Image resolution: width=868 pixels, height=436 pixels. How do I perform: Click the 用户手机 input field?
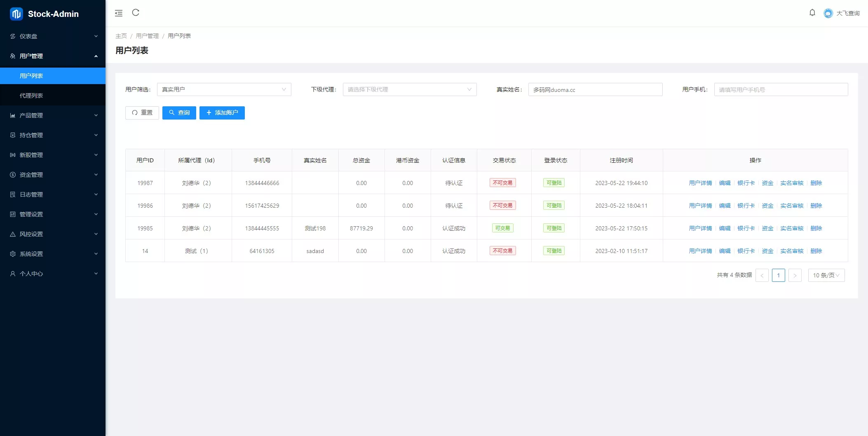780,89
